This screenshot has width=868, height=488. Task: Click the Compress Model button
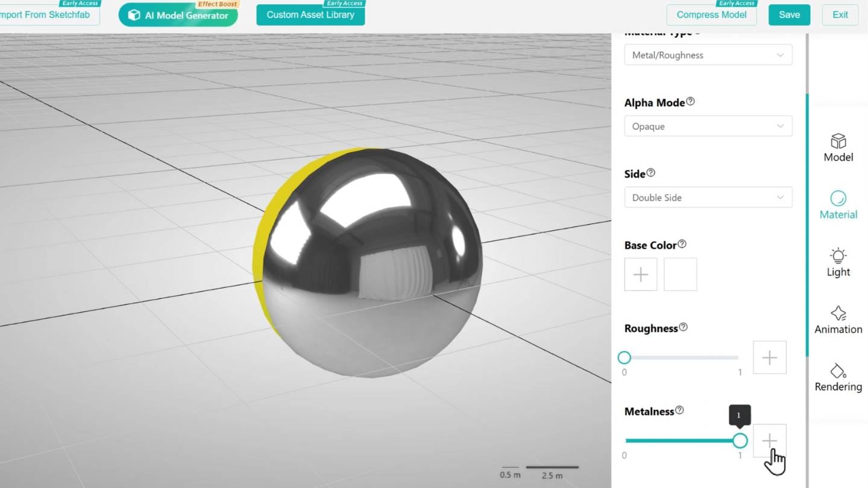click(712, 14)
